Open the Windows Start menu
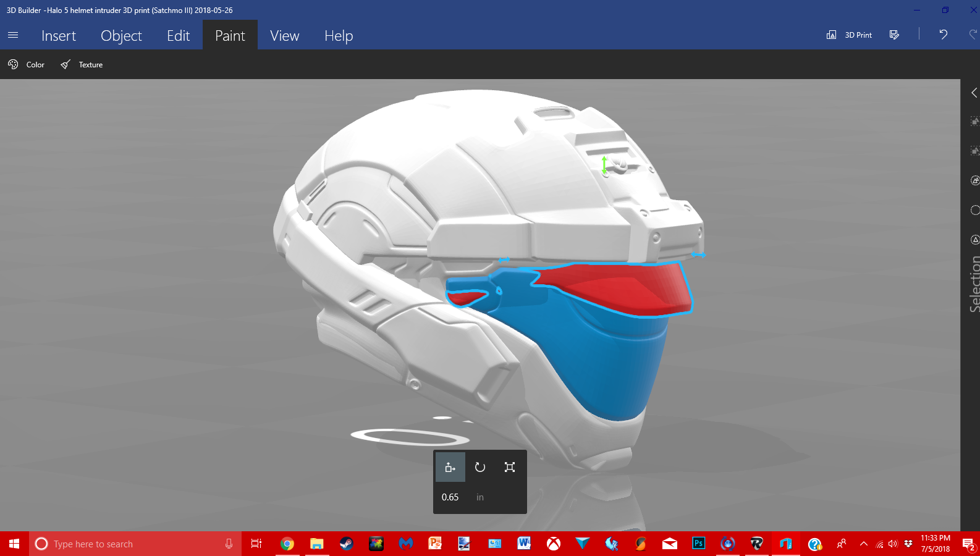The height and width of the screenshot is (556, 980). pos(14,544)
